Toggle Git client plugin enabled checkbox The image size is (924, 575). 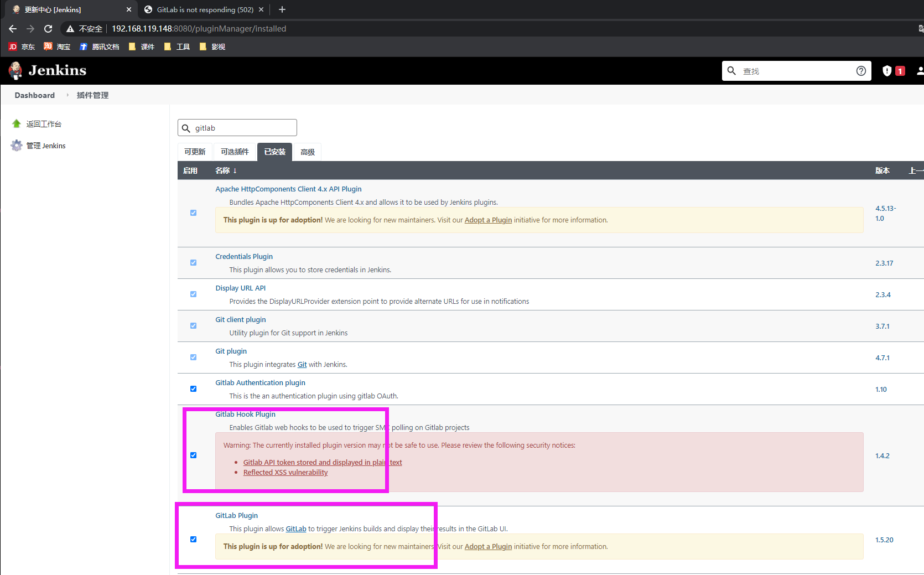pyautogui.click(x=193, y=326)
